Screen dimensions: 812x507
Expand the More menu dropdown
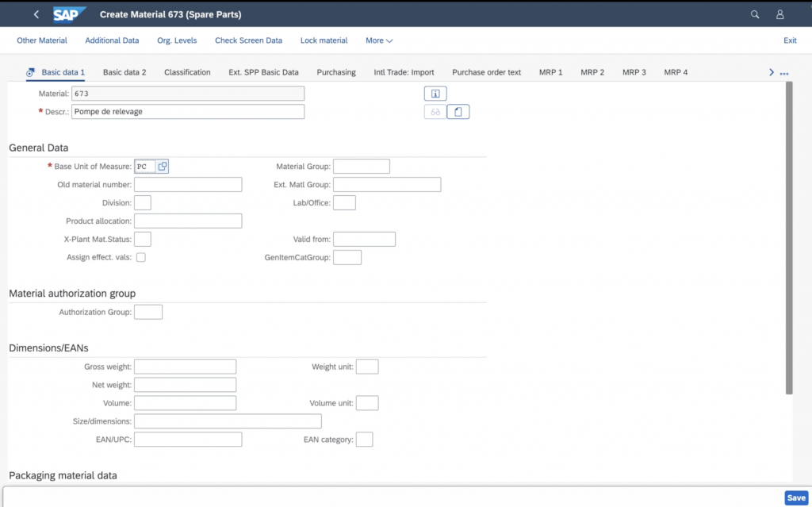point(379,40)
